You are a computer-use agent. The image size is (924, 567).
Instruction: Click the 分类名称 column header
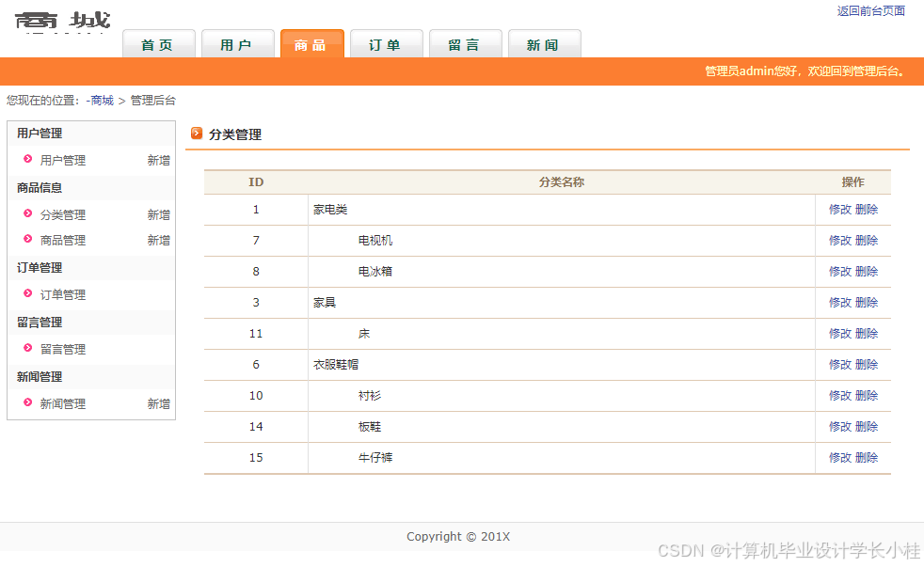point(562,182)
